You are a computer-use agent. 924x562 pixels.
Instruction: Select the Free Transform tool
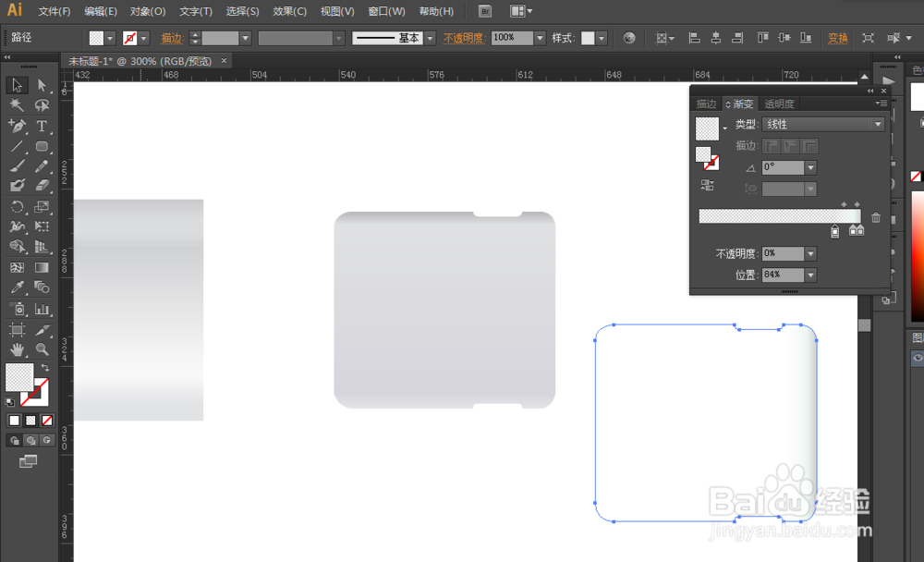pyautogui.click(x=42, y=226)
